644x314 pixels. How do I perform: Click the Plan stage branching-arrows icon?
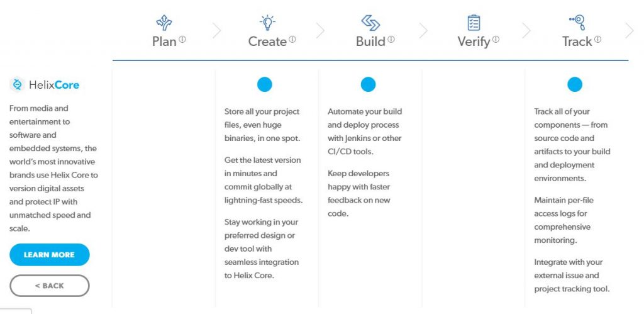(165, 23)
